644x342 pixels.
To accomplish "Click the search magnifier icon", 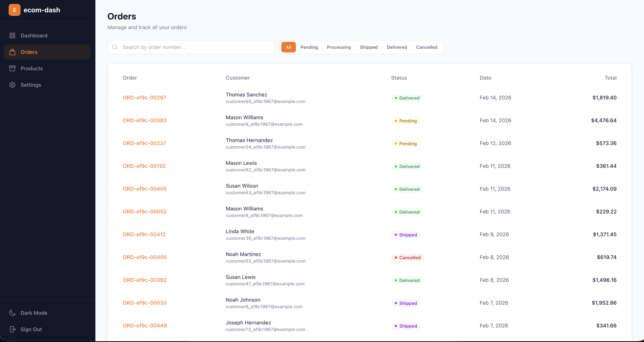I will (115, 47).
